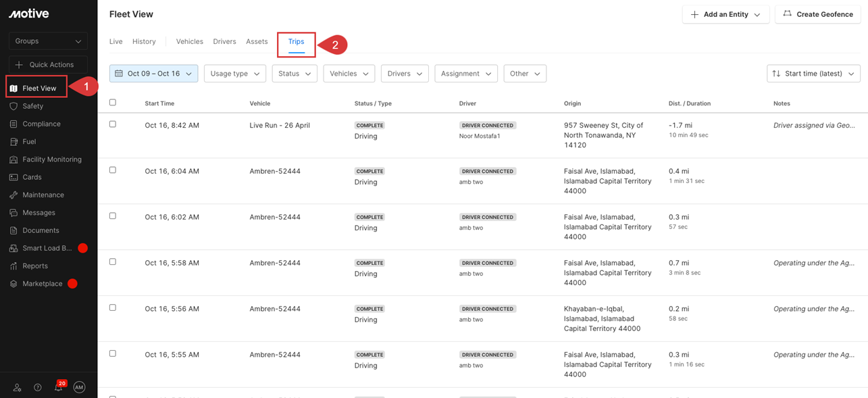Click the Maintenance wrench icon
The image size is (868, 398).
[14, 195]
